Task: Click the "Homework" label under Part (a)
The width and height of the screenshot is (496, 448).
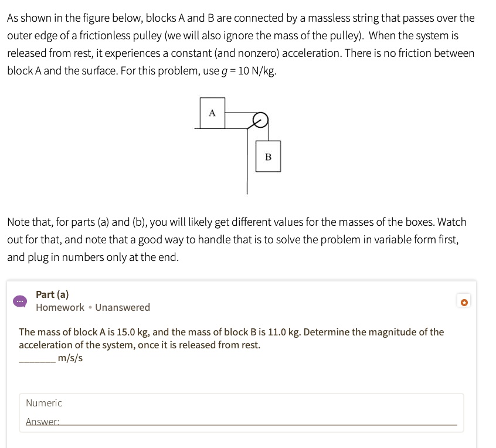Action: click(60, 307)
